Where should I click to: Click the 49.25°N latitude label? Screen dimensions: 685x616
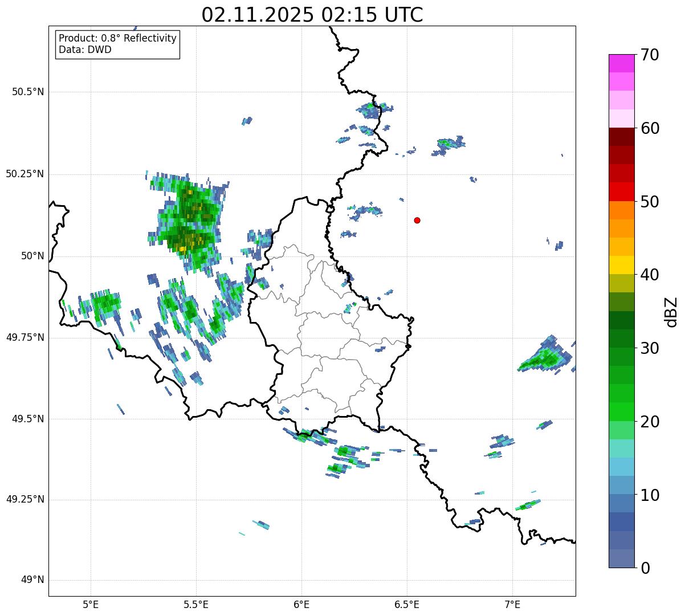(x=25, y=499)
